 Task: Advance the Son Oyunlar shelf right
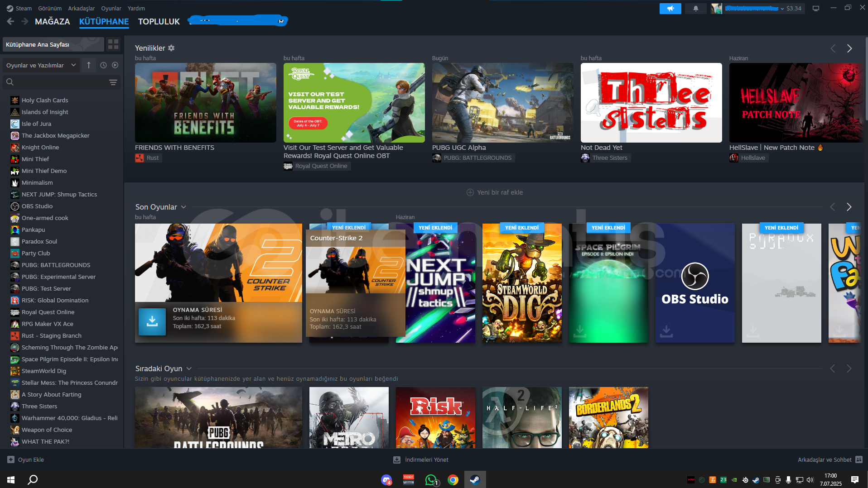pyautogui.click(x=849, y=207)
